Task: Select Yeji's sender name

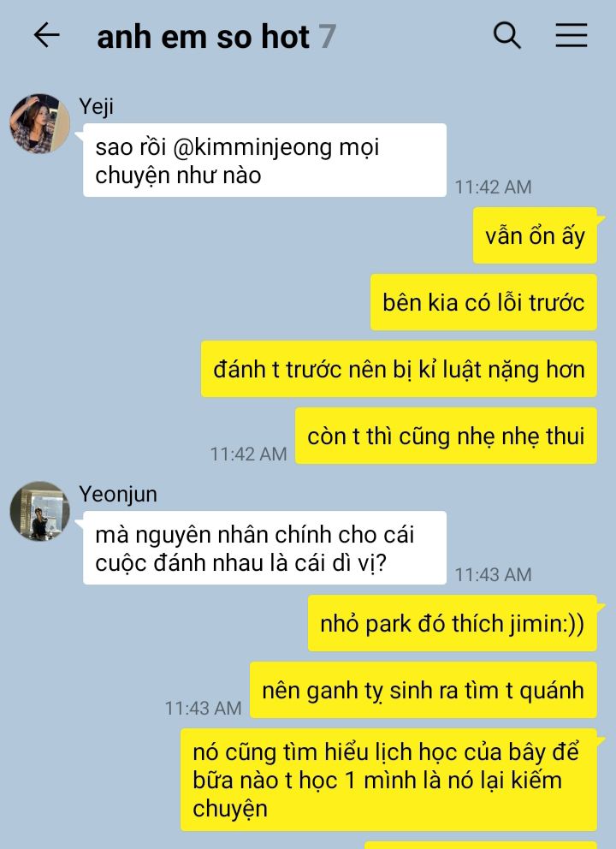Action: [x=97, y=107]
